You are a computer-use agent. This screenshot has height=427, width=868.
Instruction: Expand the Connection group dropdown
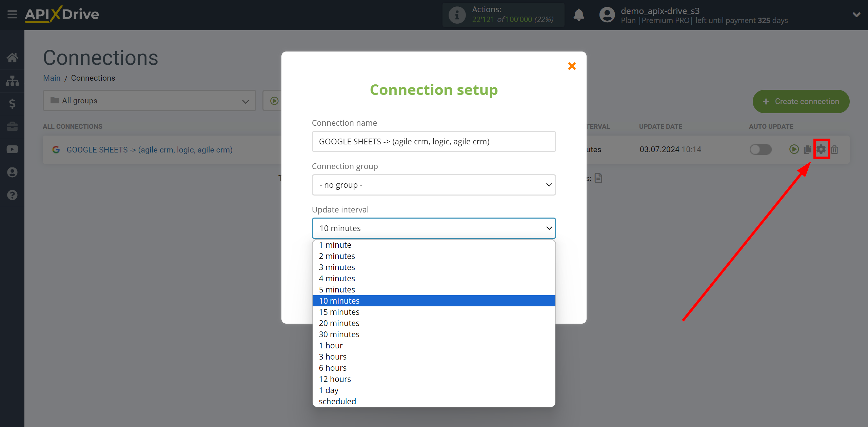pyautogui.click(x=433, y=184)
